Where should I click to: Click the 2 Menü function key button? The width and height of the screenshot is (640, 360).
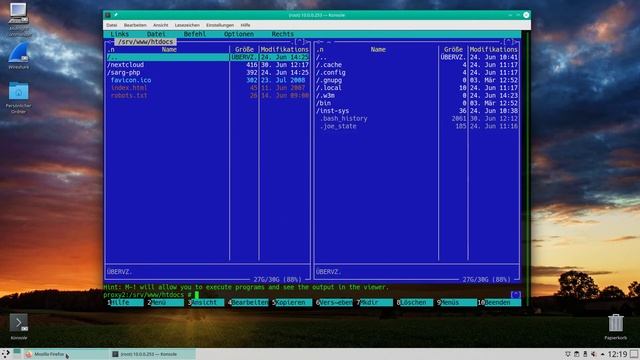click(166, 302)
